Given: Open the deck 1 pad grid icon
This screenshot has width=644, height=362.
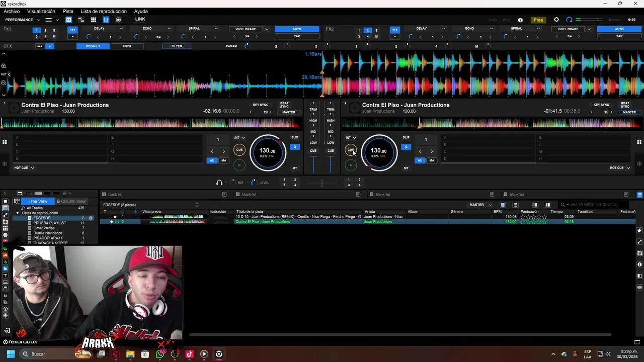Looking at the screenshot, I should [x=5, y=142].
